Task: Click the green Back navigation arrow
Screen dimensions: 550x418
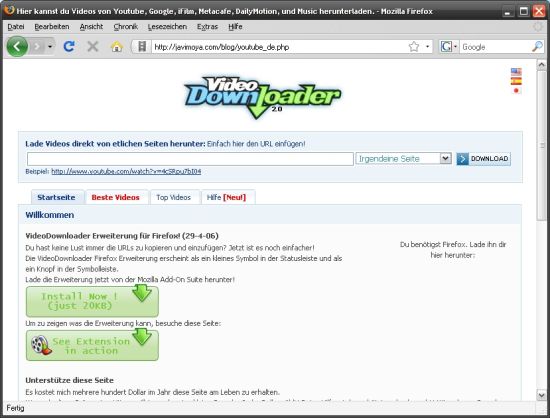Action: pos(17,46)
